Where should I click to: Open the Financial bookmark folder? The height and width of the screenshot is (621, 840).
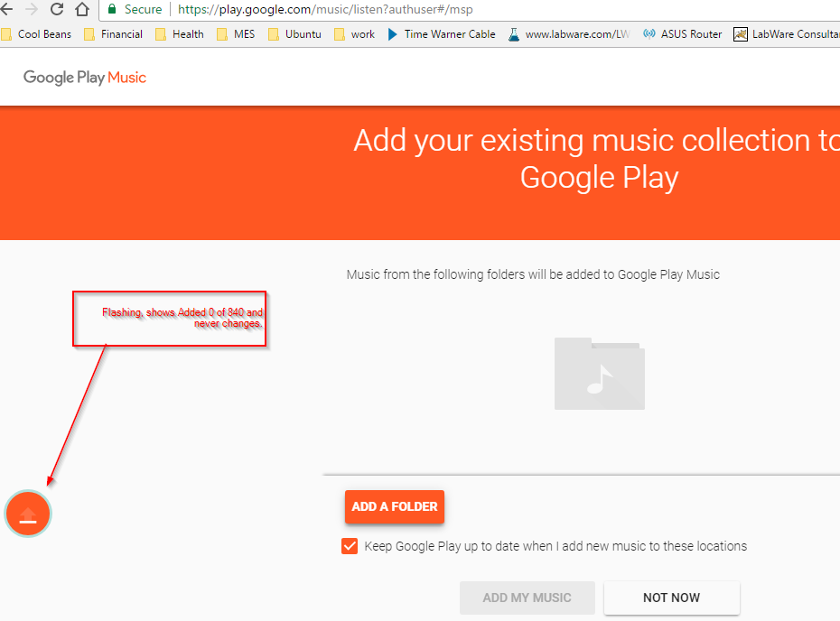pos(114,34)
